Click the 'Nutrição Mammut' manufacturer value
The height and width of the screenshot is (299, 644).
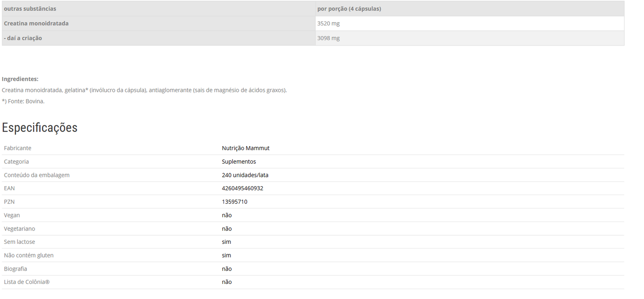[246, 148]
